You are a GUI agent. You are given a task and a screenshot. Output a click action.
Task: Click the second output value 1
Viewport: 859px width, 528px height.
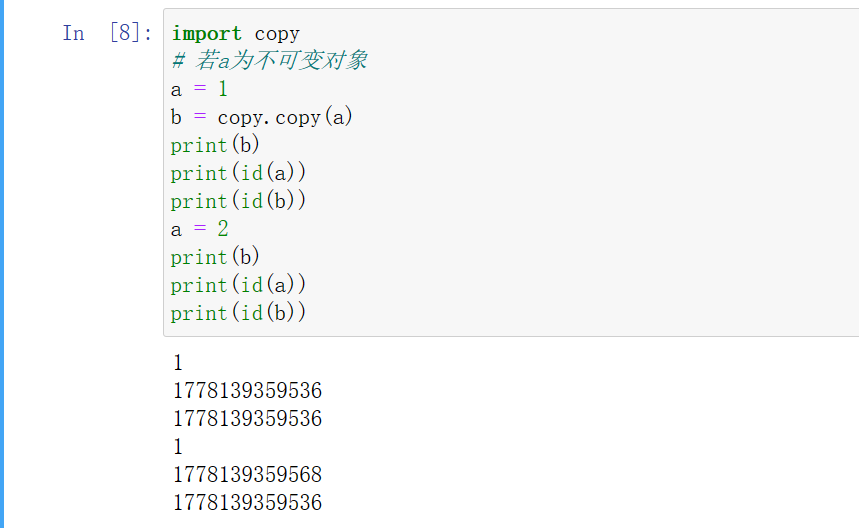[178, 447]
